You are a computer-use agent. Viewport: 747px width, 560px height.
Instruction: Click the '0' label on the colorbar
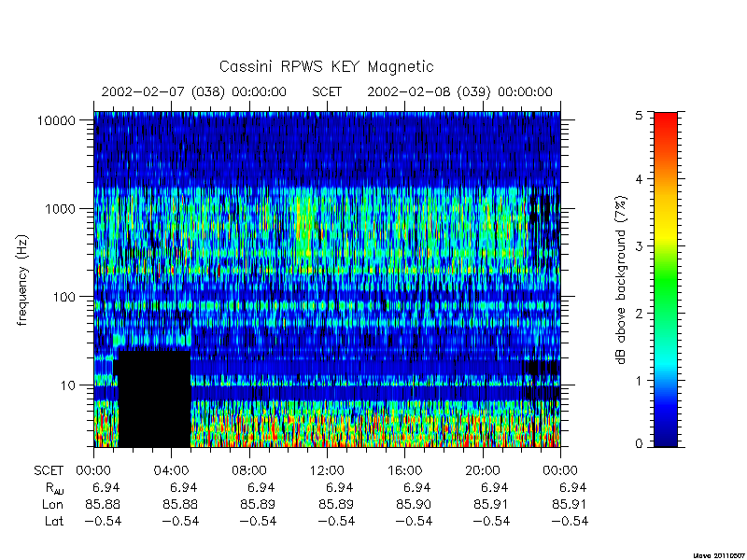[640, 444]
